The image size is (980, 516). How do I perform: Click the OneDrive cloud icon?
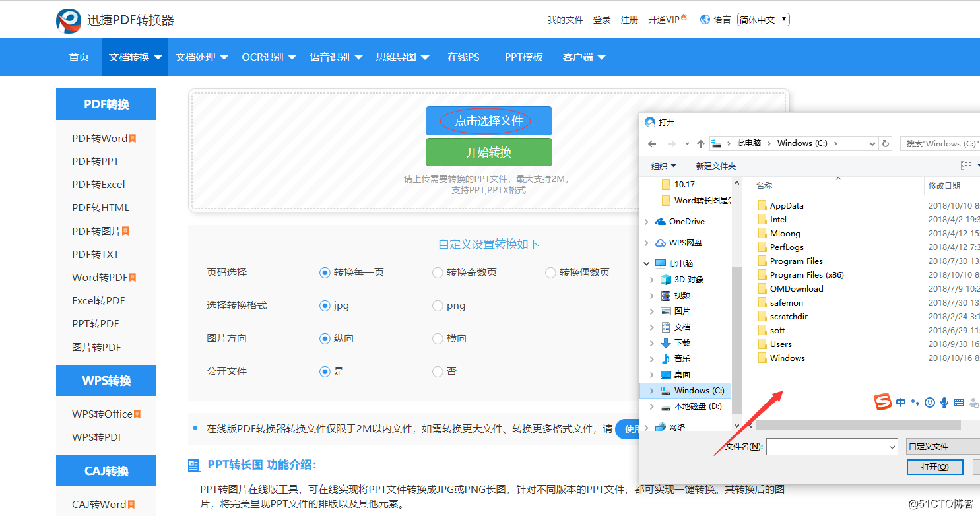coord(661,222)
